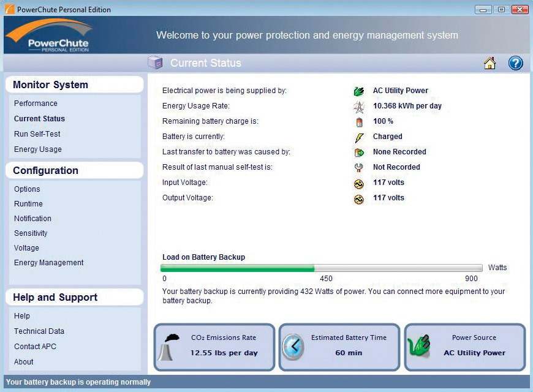The image size is (533, 392).
Task: Click the Help and Support section header
Action: click(75, 297)
